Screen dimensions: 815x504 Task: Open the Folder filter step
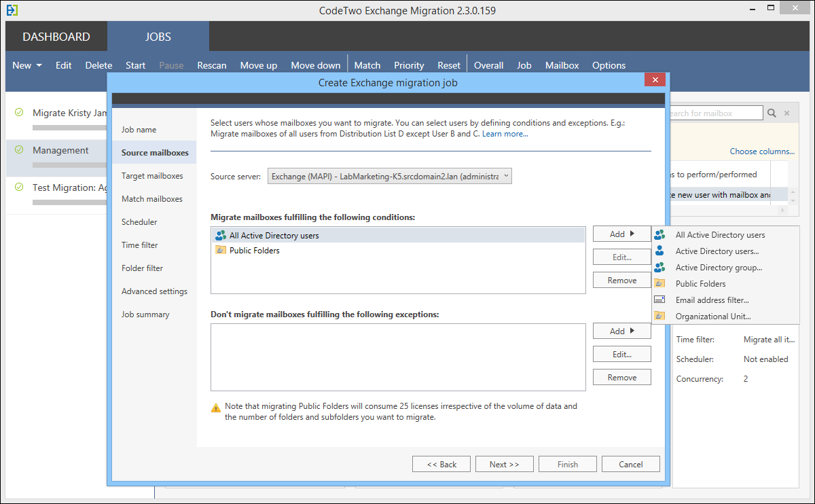click(142, 268)
